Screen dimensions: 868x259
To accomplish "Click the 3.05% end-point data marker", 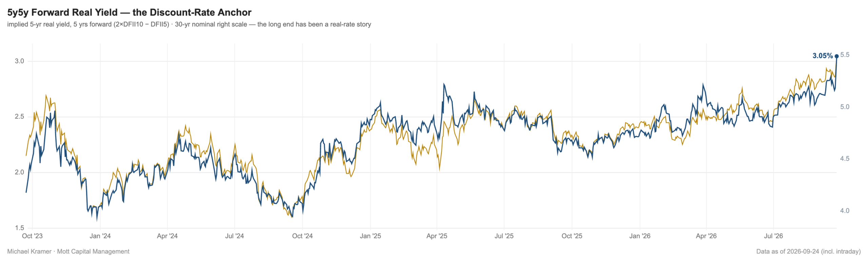I will pyautogui.click(x=836, y=56).
